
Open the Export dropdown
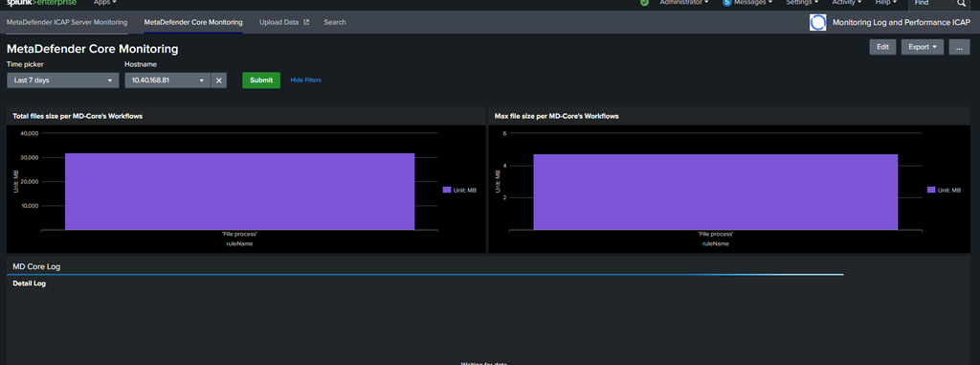[923, 47]
